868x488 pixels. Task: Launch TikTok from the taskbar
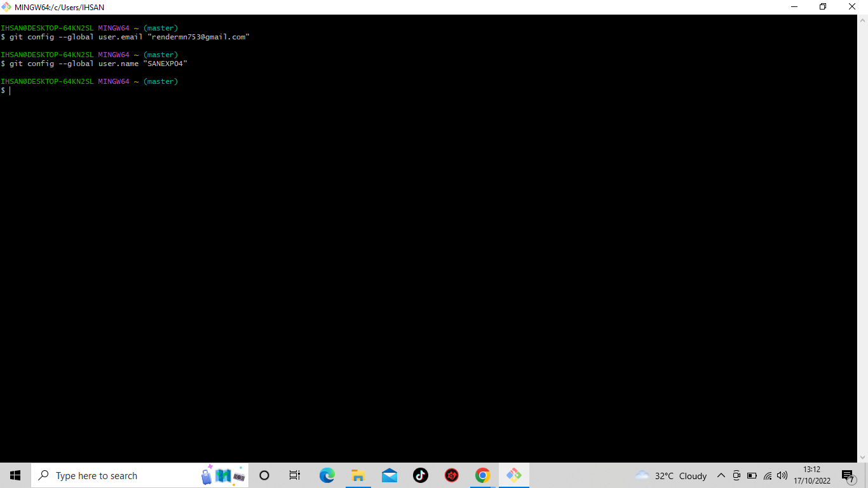click(x=420, y=475)
